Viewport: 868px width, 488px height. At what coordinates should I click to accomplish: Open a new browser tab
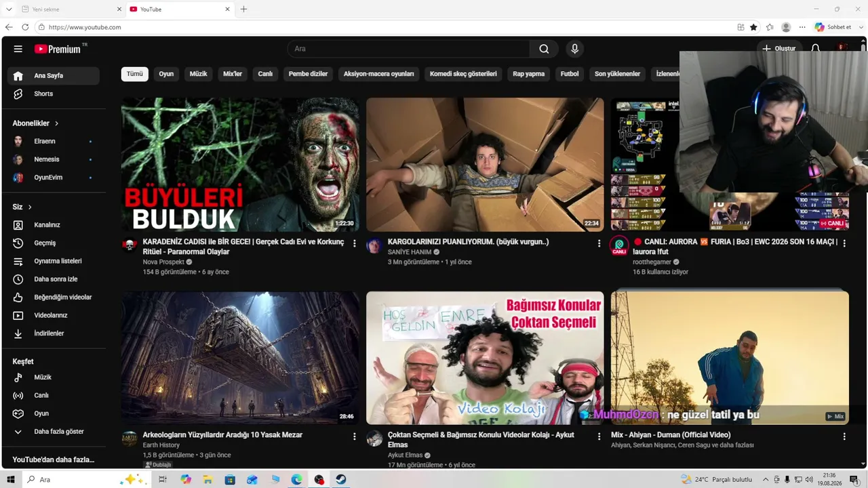243,9
